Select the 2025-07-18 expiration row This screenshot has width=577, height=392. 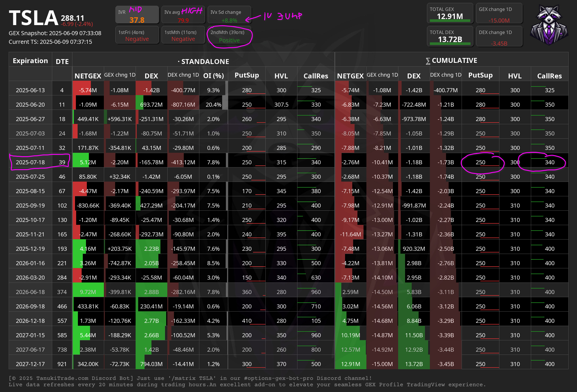pos(30,162)
